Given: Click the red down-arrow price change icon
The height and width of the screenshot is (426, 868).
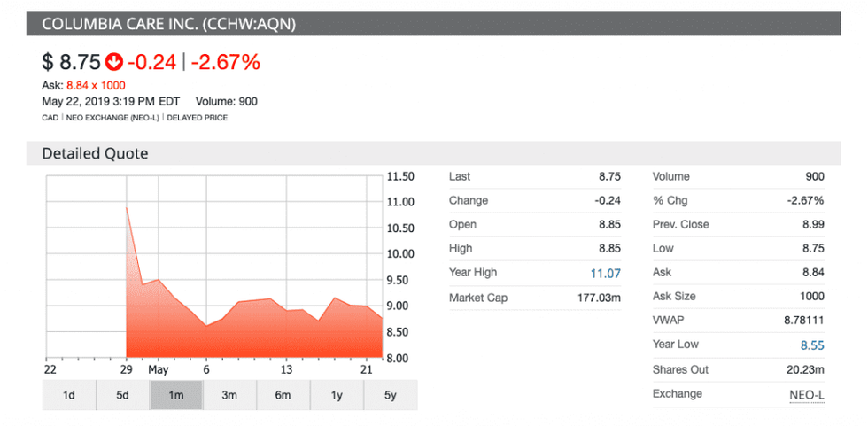Looking at the screenshot, I should pos(114,62).
